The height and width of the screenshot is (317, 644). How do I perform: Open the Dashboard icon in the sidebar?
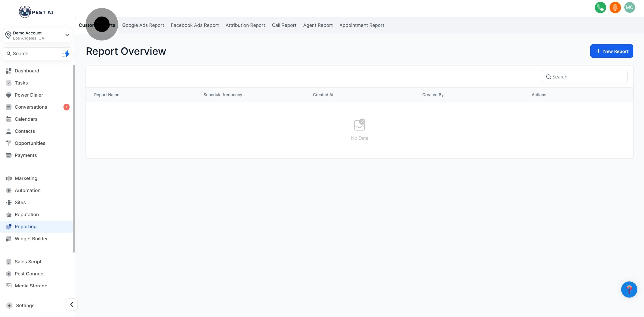click(9, 71)
